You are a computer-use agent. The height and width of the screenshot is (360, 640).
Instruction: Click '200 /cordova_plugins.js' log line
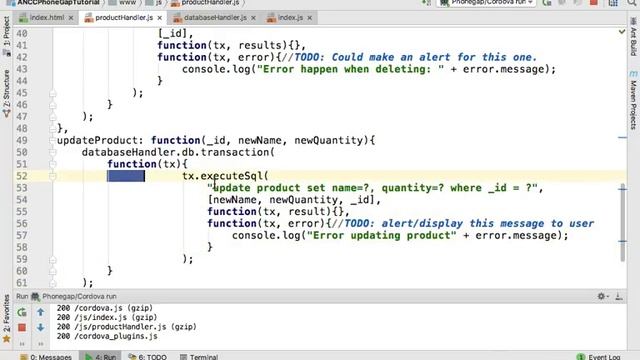(x=107, y=336)
